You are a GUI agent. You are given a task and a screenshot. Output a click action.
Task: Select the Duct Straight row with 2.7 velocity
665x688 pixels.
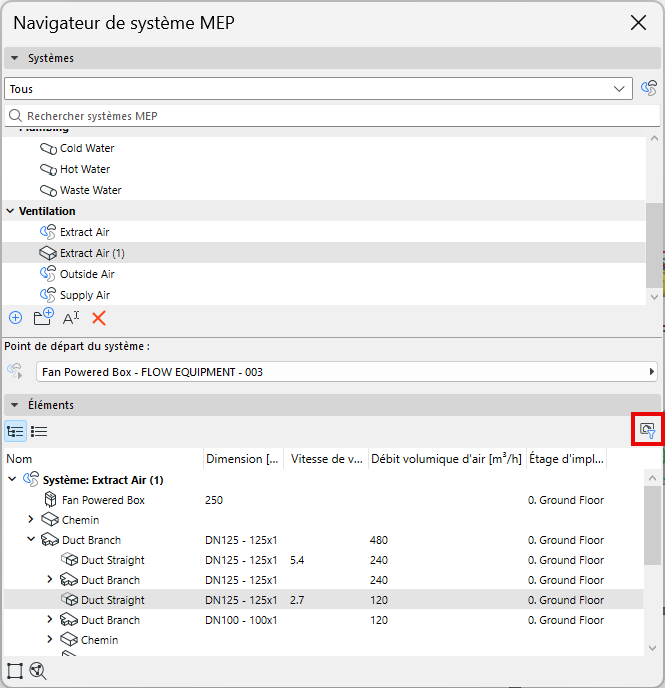pos(324,600)
